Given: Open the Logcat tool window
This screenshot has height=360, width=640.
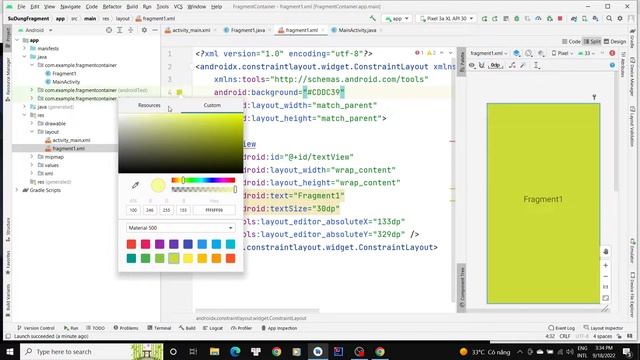Looking at the screenshot, I should [x=213, y=328].
